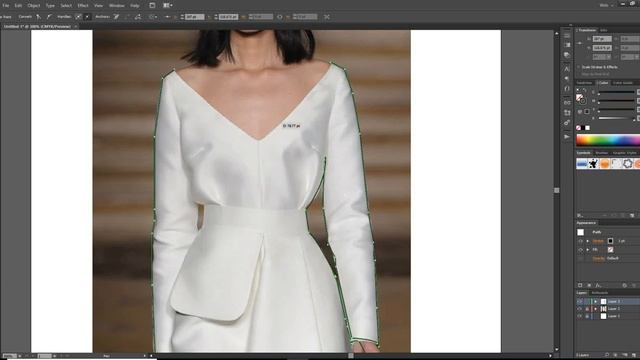
Task: Select the gear symbol thumbnail
Action: coord(627,164)
